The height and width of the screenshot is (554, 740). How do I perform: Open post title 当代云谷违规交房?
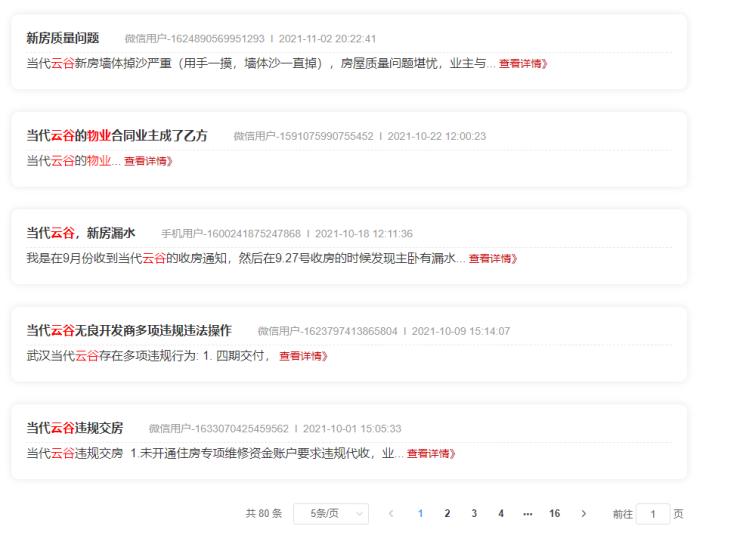[x=75, y=428]
